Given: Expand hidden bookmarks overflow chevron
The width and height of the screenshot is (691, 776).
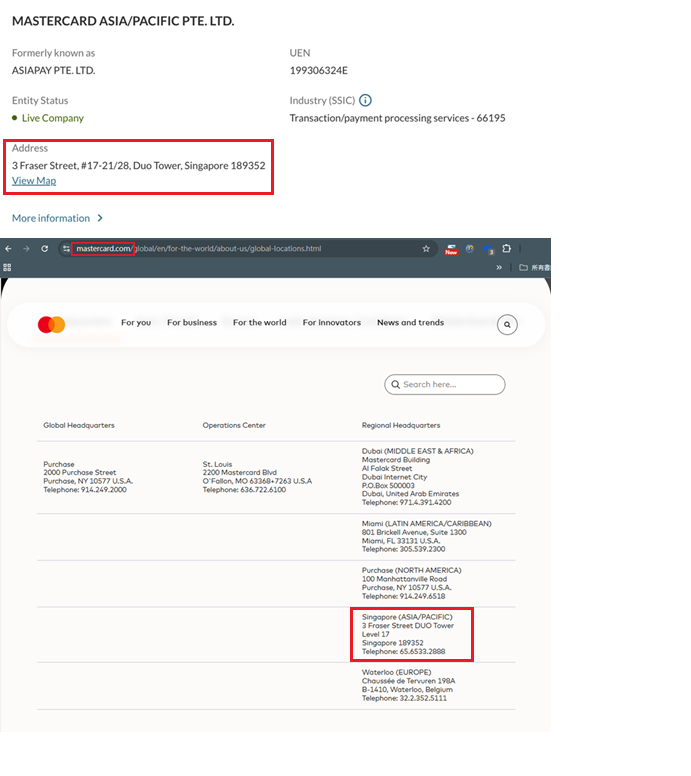Looking at the screenshot, I should pos(499,267).
